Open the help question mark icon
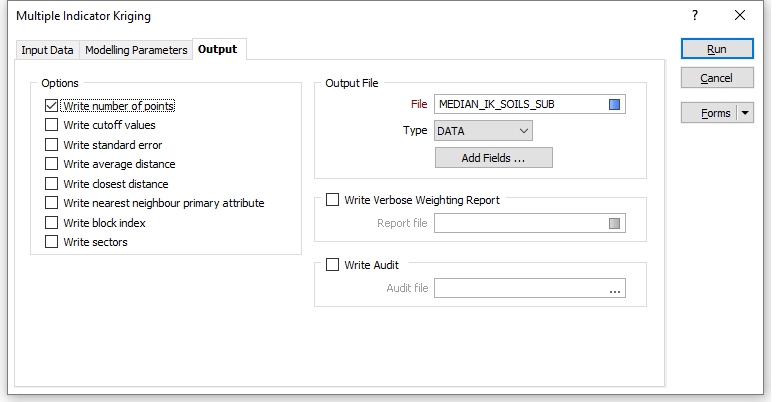776x402 pixels. 695,15
